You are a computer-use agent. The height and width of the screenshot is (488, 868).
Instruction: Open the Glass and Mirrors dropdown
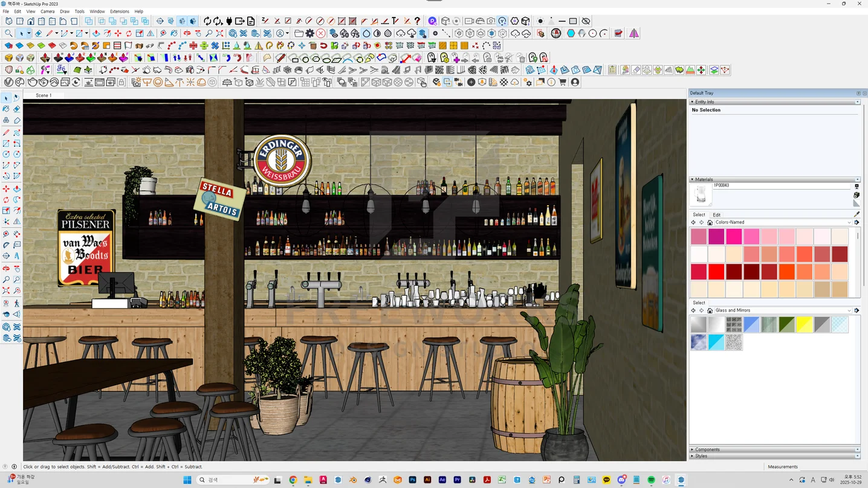849,310
